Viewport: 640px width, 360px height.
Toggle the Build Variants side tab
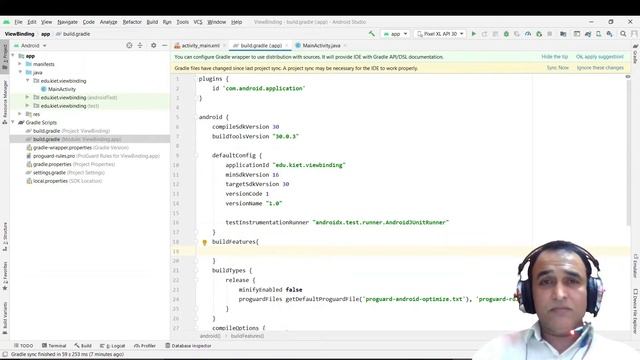pos(5,318)
